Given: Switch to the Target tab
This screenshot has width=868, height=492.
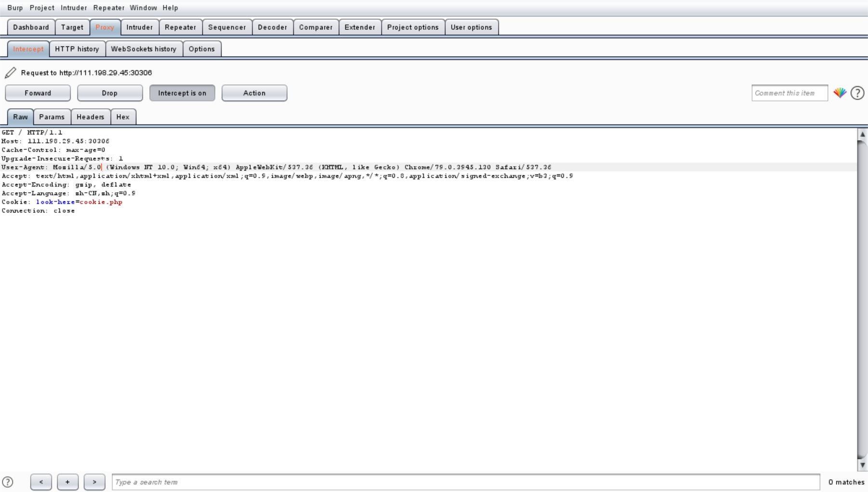Looking at the screenshot, I should pyautogui.click(x=72, y=27).
